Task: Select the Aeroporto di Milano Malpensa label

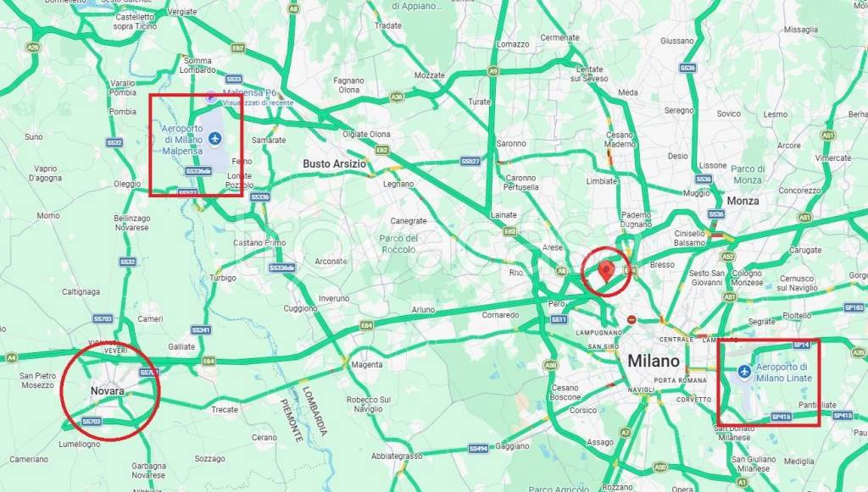Action: point(182,140)
